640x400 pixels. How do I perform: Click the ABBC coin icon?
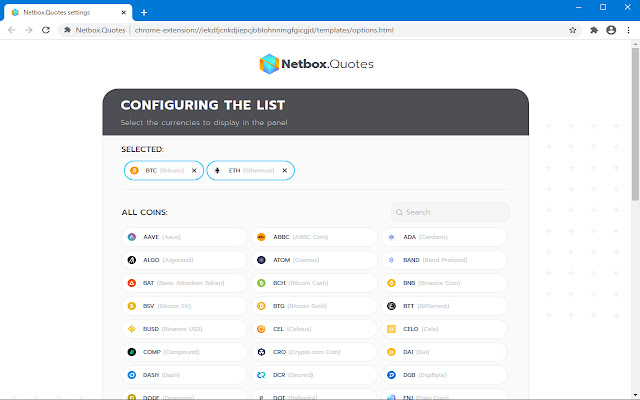pyautogui.click(x=261, y=237)
